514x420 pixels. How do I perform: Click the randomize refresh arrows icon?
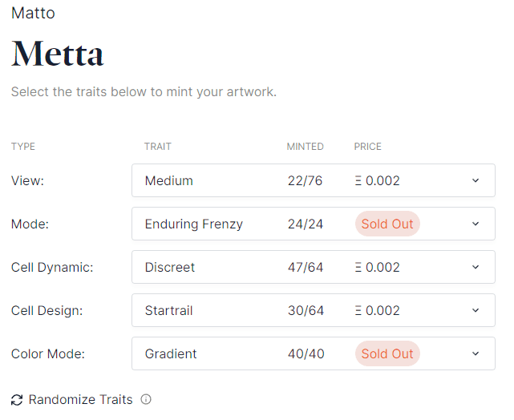click(17, 399)
